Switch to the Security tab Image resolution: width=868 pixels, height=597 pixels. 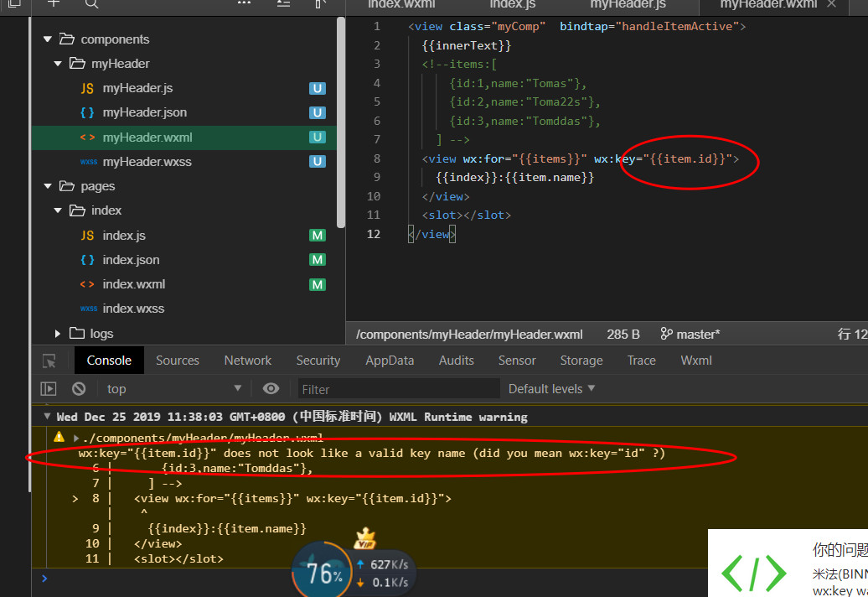click(318, 361)
